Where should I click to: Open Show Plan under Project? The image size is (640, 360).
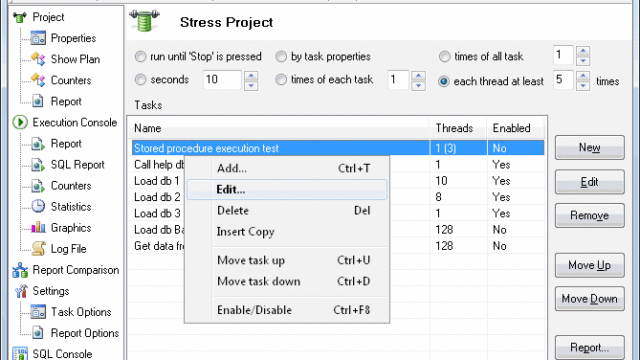point(76,60)
